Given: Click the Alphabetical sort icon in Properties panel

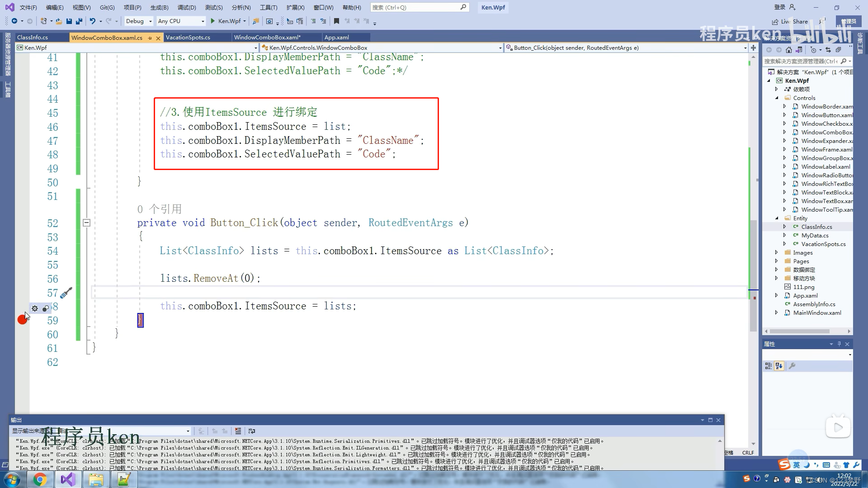Looking at the screenshot, I should point(779,366).
